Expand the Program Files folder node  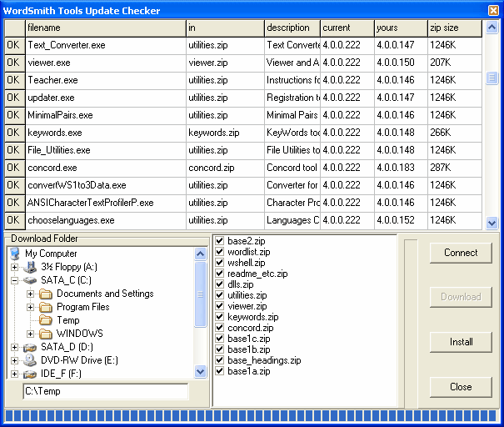[30, 307]
